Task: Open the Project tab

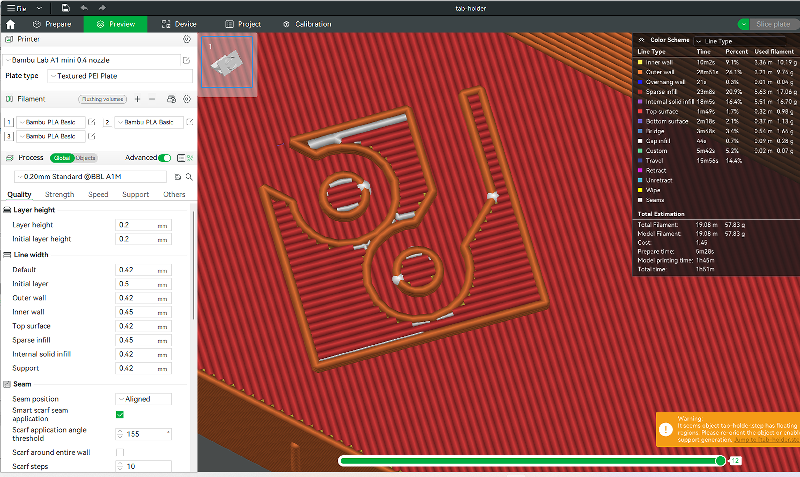Action: (243, 24)
